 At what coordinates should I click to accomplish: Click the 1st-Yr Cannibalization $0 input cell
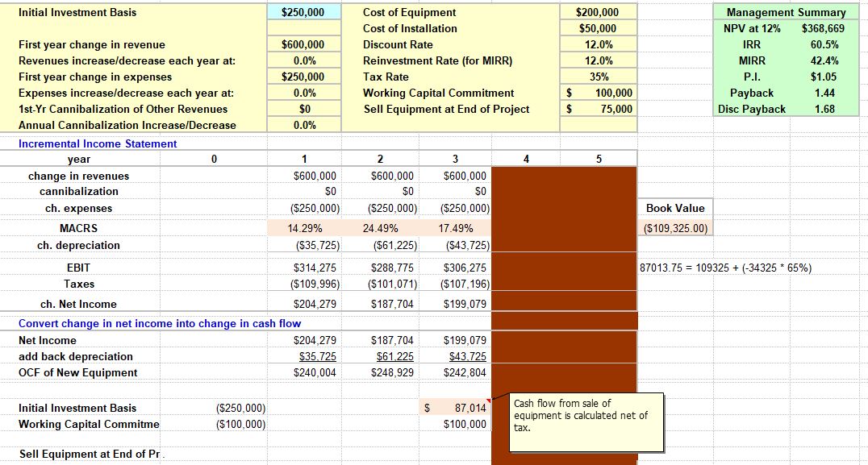click(x=304, y=109)
